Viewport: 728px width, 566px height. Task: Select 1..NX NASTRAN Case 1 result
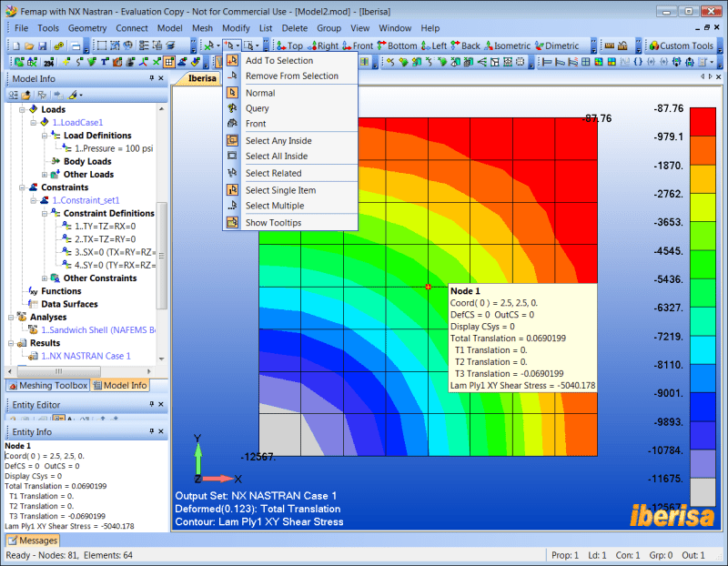click(x=86, y=356)
